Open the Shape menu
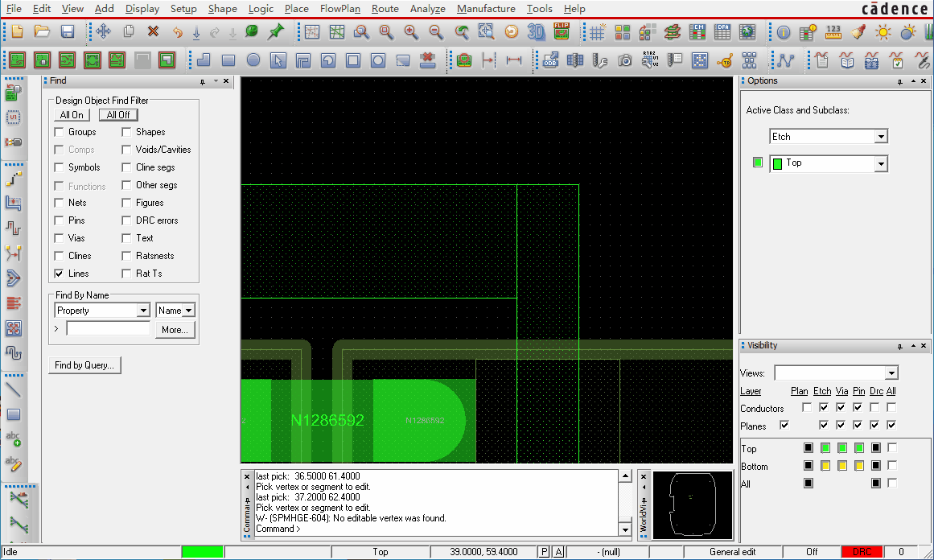 point(222,9)
